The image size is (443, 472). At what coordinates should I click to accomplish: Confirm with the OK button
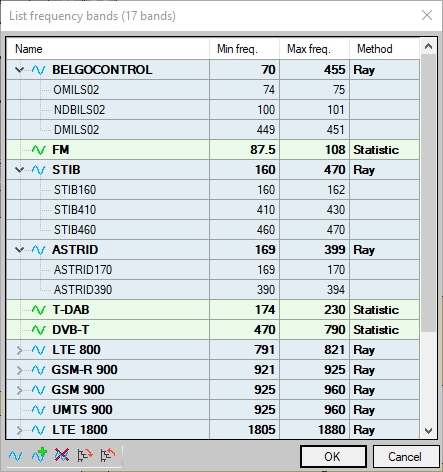click(x=333, y=457)
